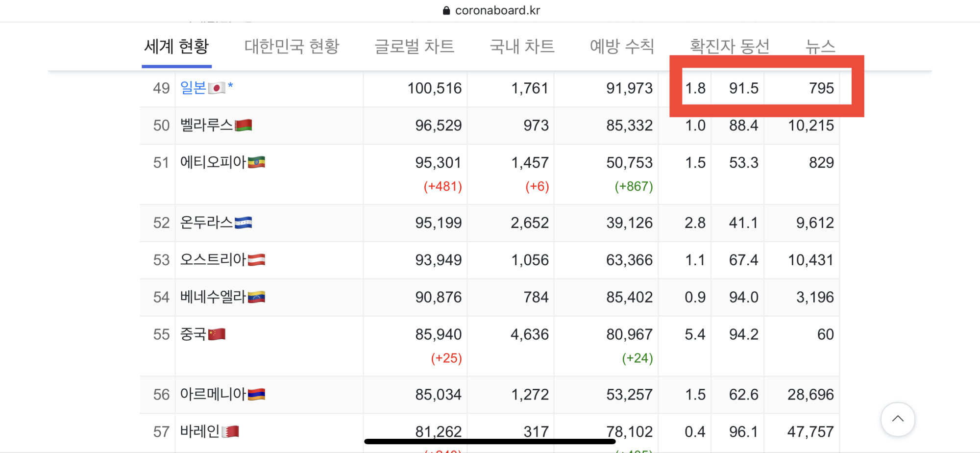Image resolution: width=980 pixels, height=453 pixels.
Task: Click the Honduras flag icon
Action: [x=243, y=223]
